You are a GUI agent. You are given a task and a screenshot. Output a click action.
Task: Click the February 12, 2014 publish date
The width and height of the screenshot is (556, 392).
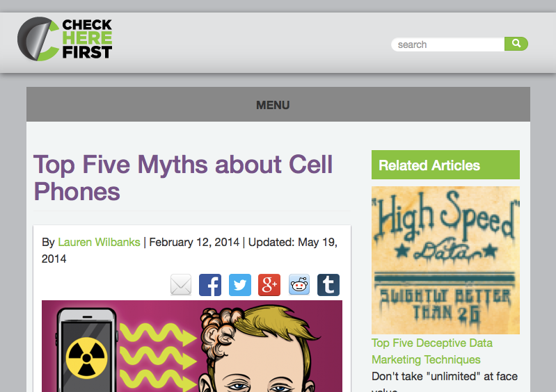coord(194,243)
